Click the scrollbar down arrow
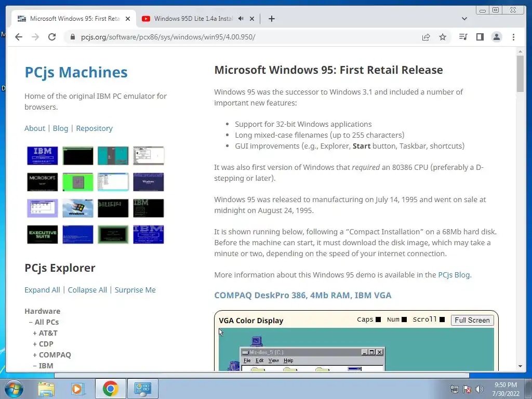 tap(520, 366)
